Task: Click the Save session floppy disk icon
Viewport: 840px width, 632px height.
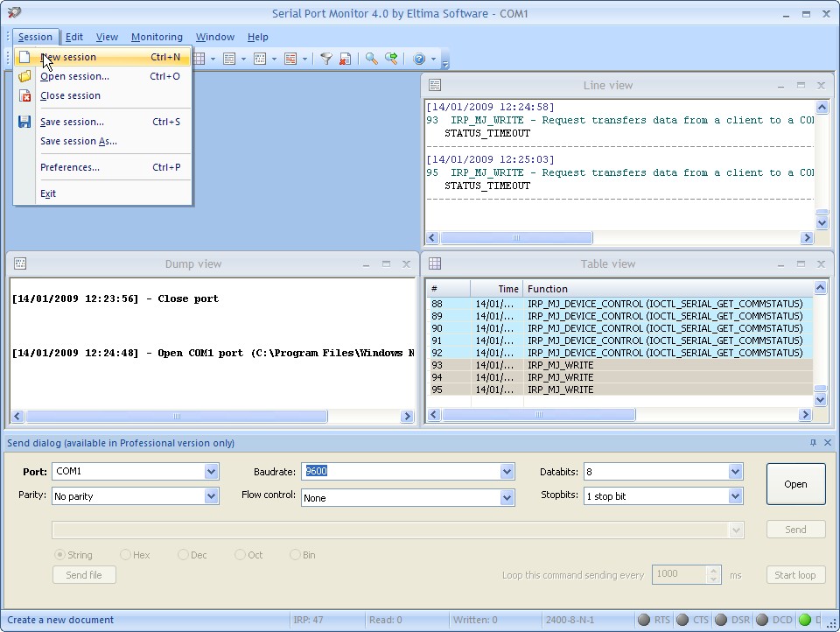Action: click(24, 122)
